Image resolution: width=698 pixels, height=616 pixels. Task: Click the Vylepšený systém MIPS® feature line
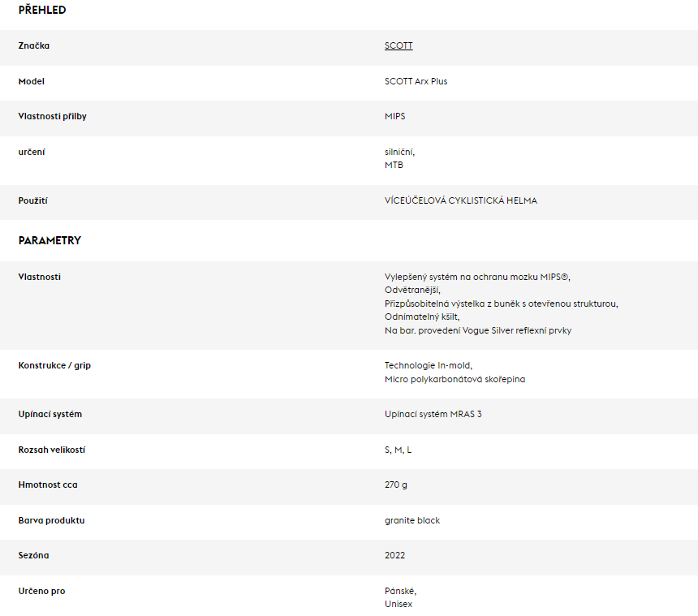[x=477, y=277]
